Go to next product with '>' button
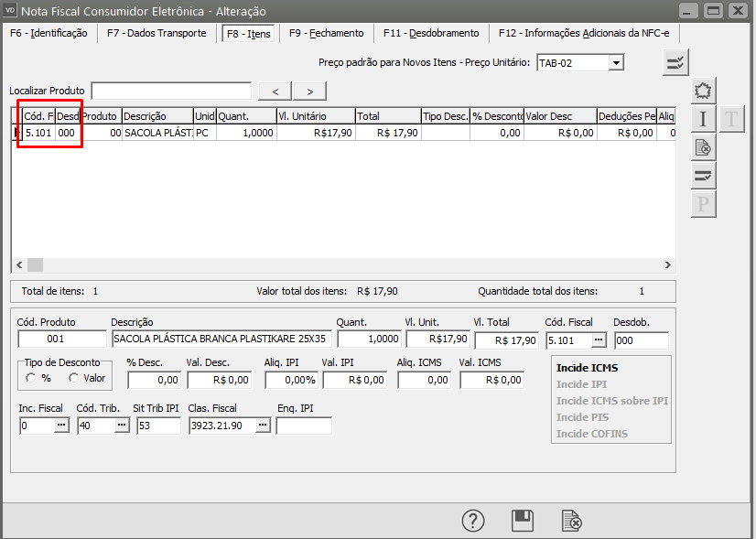This screenshot has height=539, width=756. tap(310, 91)
